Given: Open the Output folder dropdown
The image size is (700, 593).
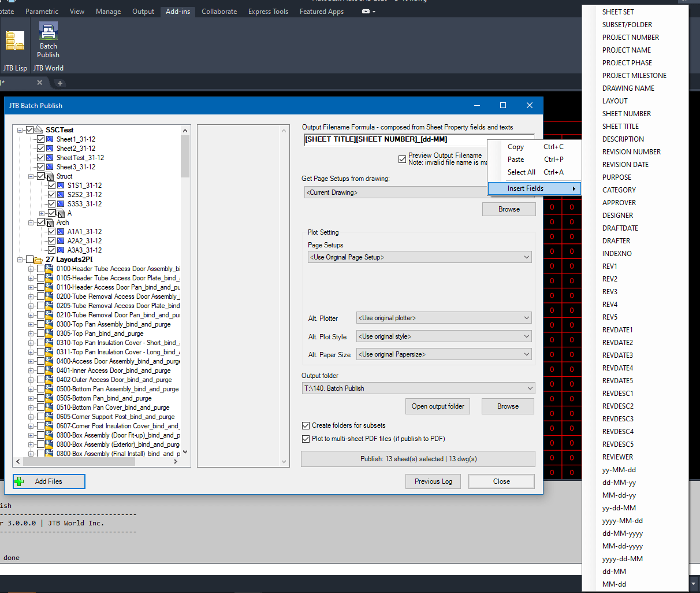Looking at the screenshot, I should 418,388.
